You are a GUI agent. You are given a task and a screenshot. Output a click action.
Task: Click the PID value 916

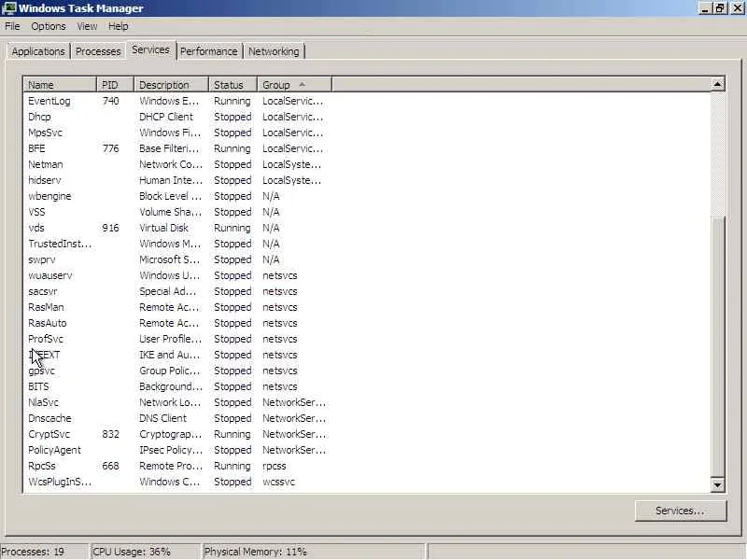pyautogui.click(x=110, y=228)
